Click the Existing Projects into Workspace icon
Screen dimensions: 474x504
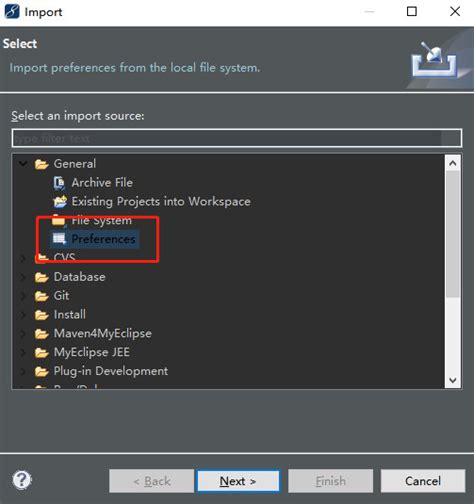pos(60,201)
